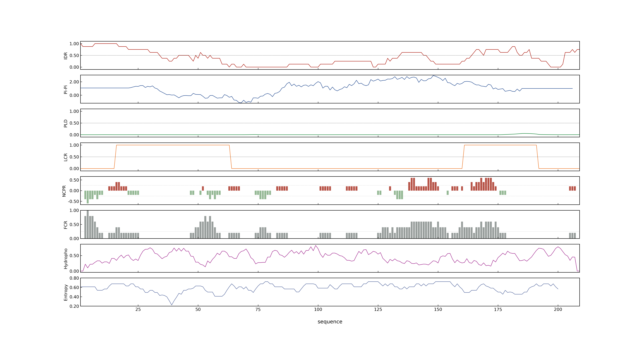Click the IDR y-axis label

[66, 56]
